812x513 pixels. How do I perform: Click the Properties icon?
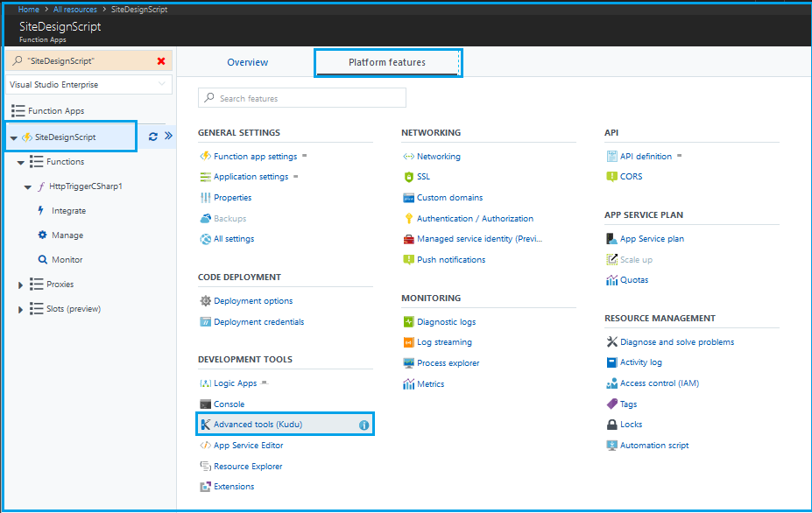[x=206, y=197]
